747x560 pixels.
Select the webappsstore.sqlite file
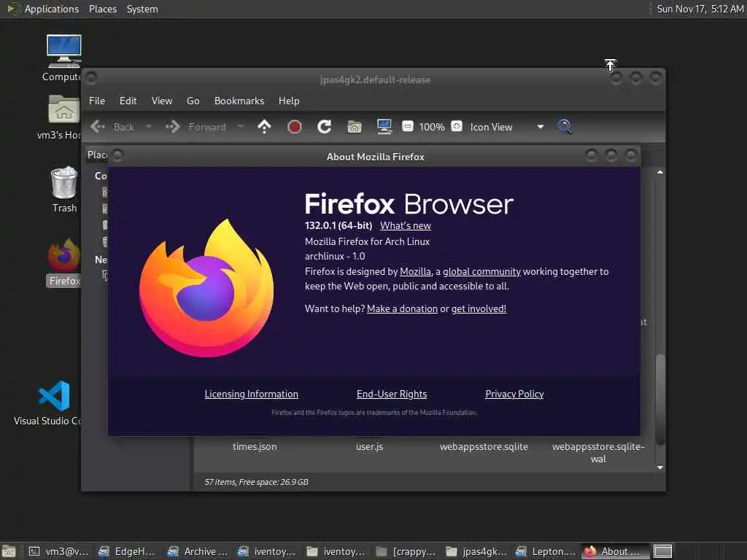(x=484, y=447)
